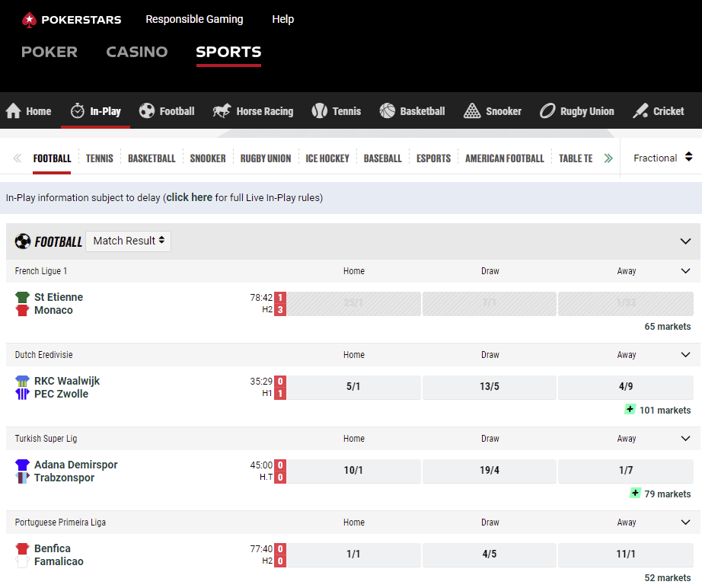Switch to the Snooker in-play tab
The width and height of the screenshot is (702, 588).
(x=208, y=158)
